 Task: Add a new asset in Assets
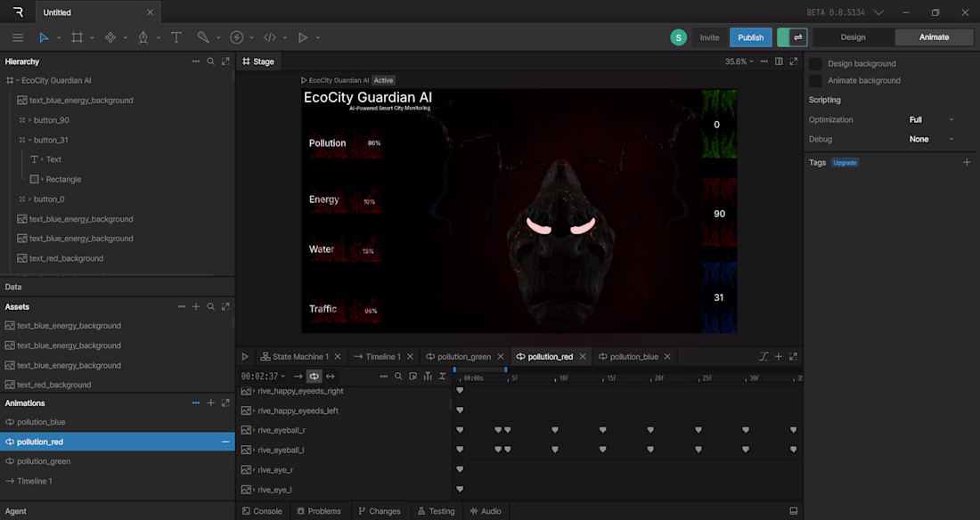pyautogui.click(x=196, y=307)
